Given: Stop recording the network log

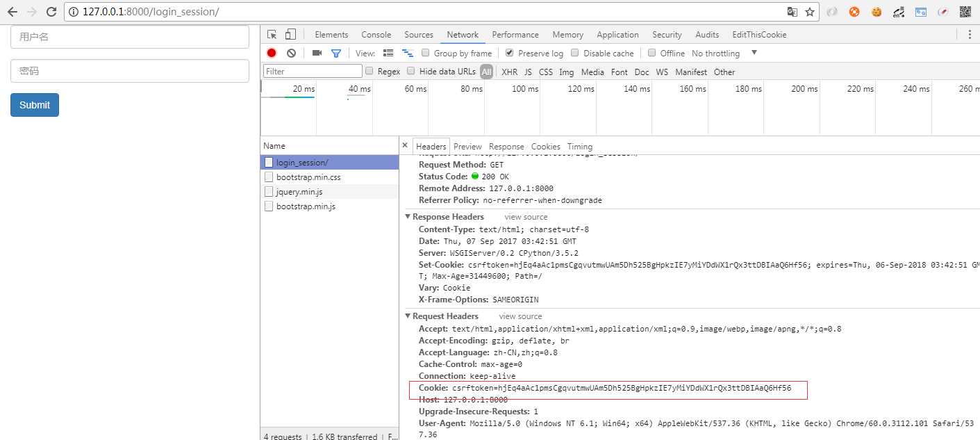Looking at the screenshot, I should pos(272,53).
